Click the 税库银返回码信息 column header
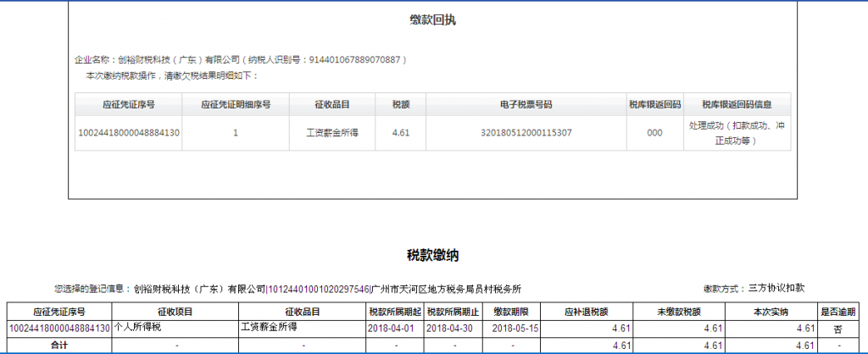 [x=737, y=104]
